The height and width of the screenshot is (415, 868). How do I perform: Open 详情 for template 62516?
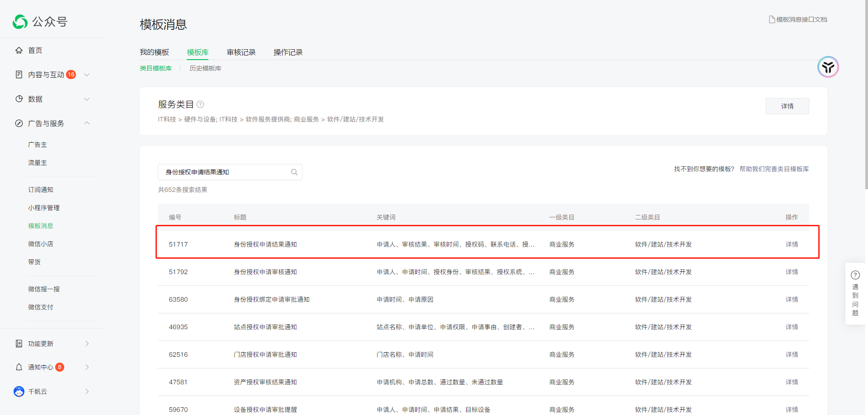click(792, 354)
